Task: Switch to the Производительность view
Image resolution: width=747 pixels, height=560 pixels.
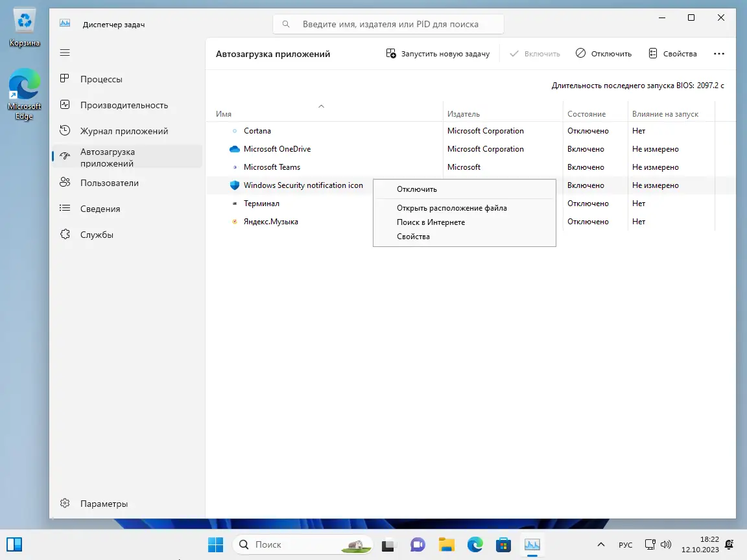Action: tap(123, 104)
